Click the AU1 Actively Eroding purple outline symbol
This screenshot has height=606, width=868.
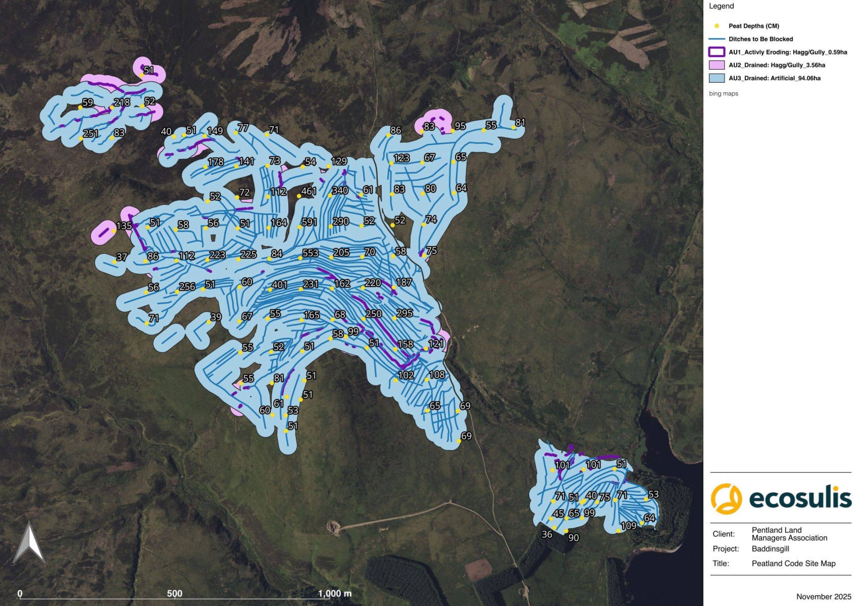click(x=716, y=52)
